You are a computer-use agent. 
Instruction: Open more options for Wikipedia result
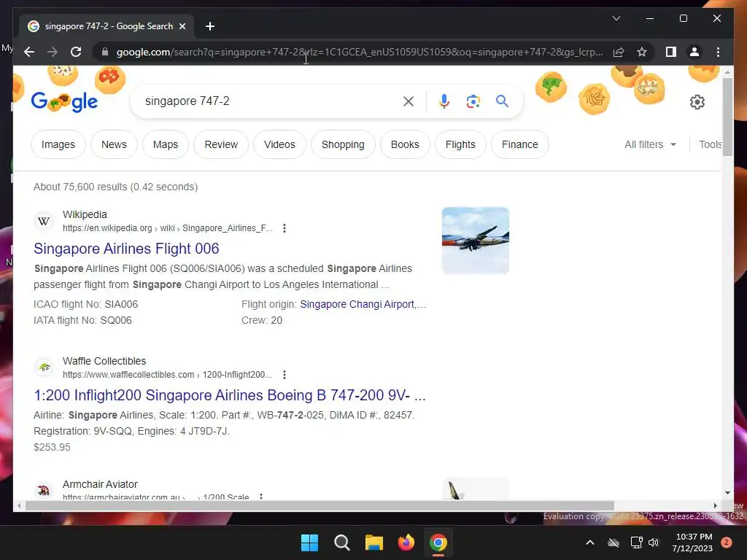(x=285, y=228)
